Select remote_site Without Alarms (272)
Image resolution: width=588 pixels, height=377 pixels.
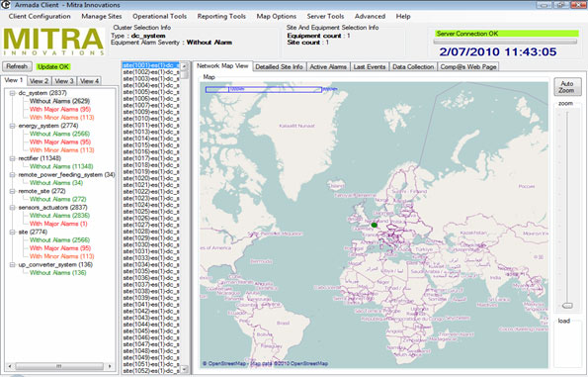coord(58,199)
